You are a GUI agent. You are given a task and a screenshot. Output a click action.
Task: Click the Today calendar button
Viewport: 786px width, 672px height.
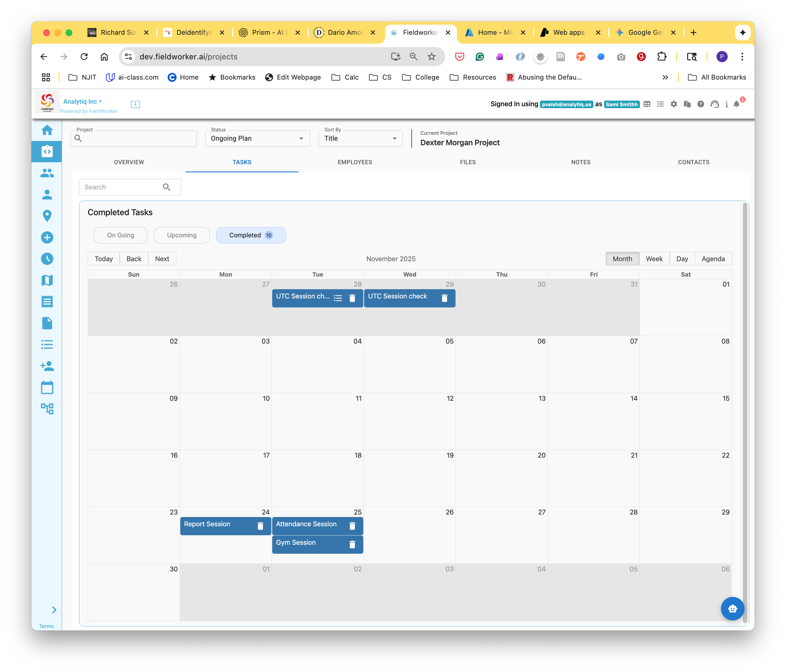coord(103,259)
